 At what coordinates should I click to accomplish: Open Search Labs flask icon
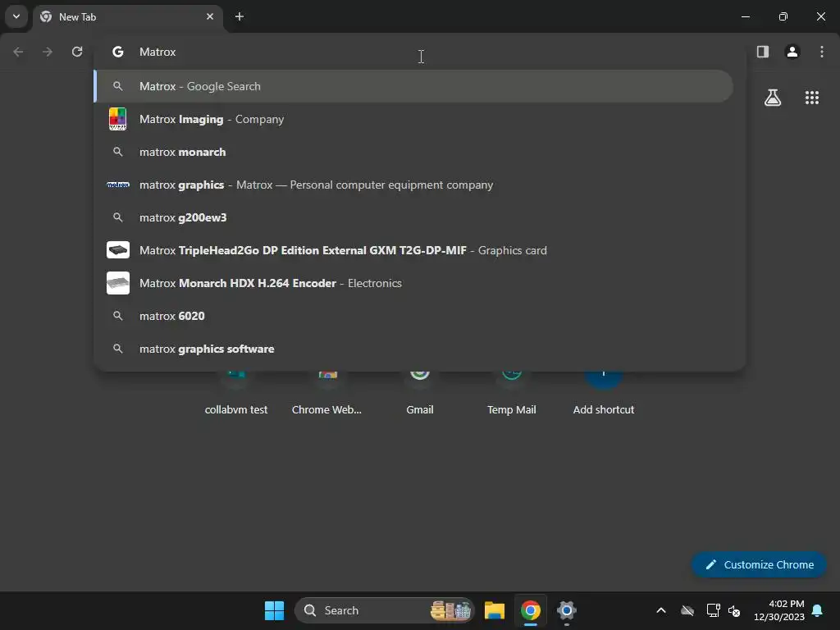pos(773,98)
